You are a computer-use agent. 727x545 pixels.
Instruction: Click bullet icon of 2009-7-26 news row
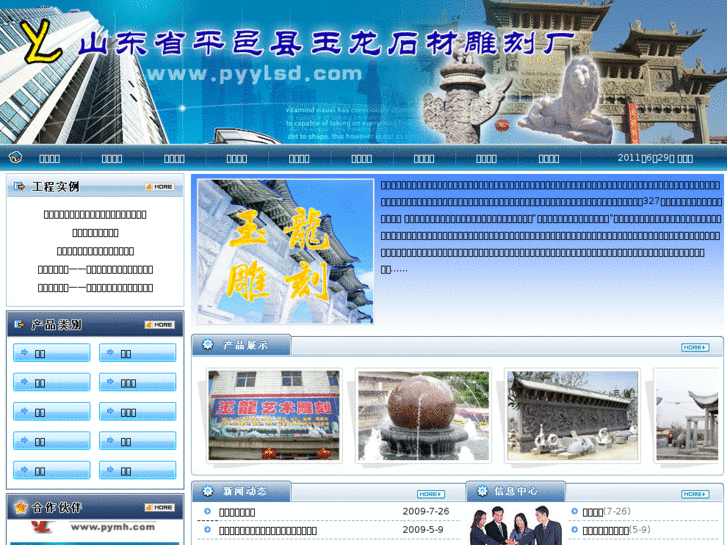click(x=207, y=511)
